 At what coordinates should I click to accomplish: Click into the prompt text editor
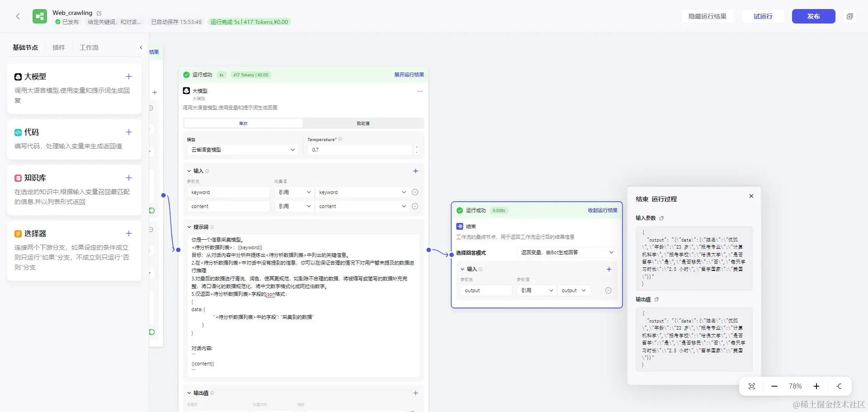(303, 306)
